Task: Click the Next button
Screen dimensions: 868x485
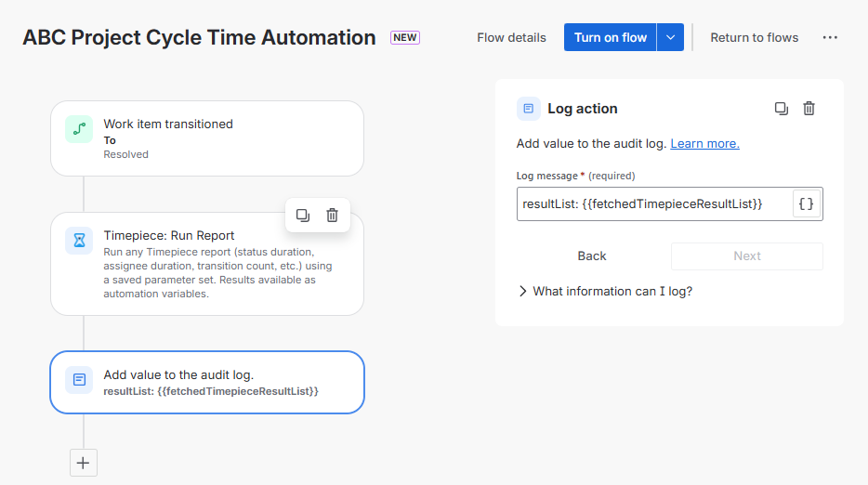Action: pyautogui.click(x=747, y=256)
